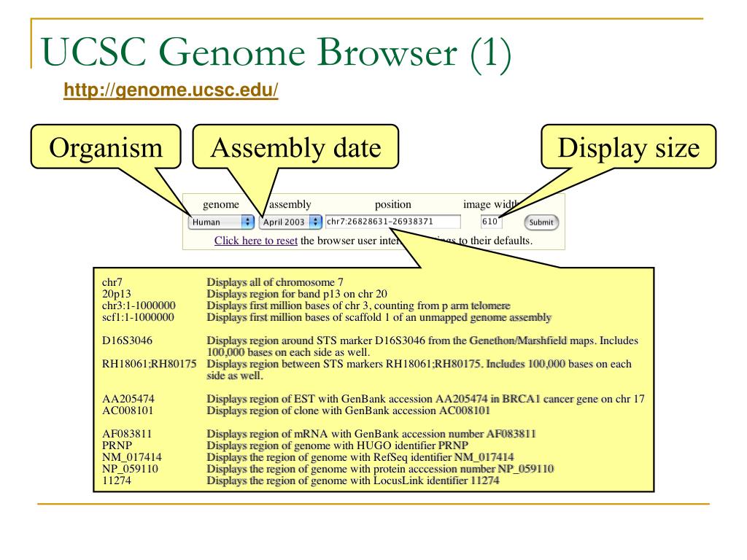The image size is (747, 560).
Task: Click the 'position' column label
Action: 393,204
